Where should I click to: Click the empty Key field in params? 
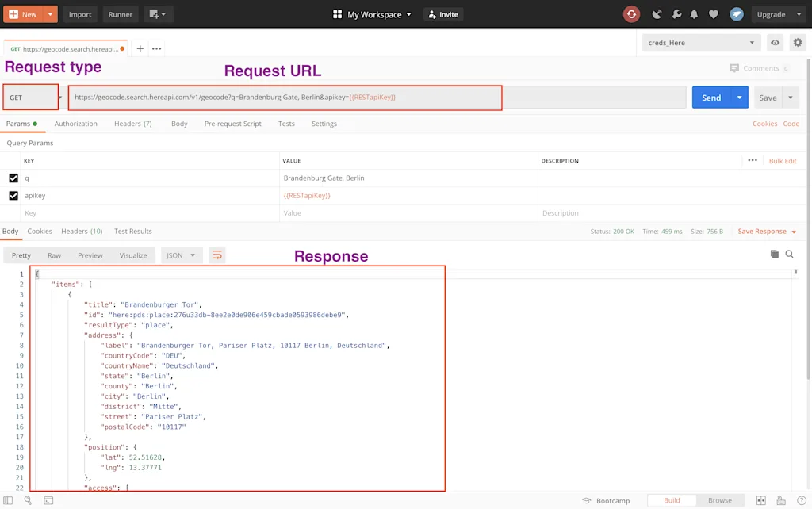pos(150,213)
